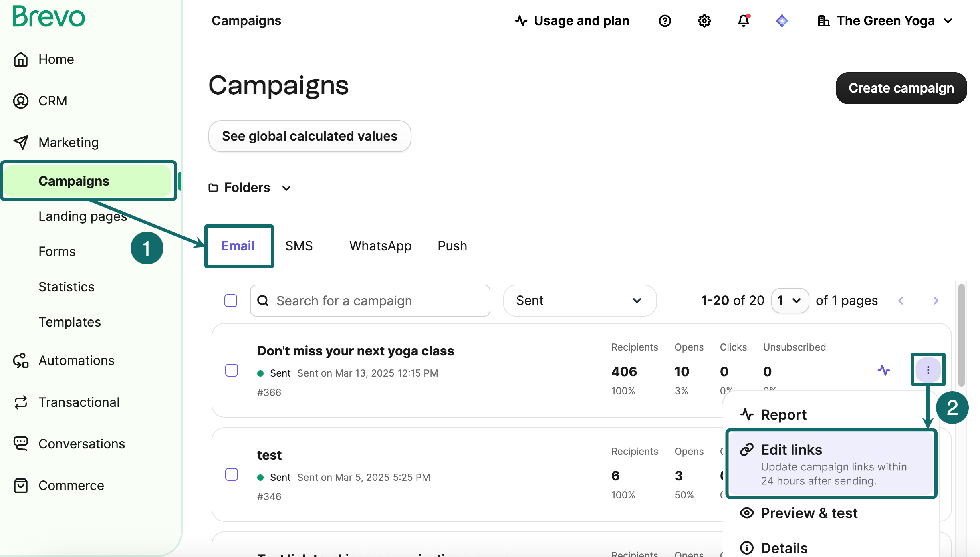
Task: Expand The Green Yoga account dropdown
Action: [885, 21]
